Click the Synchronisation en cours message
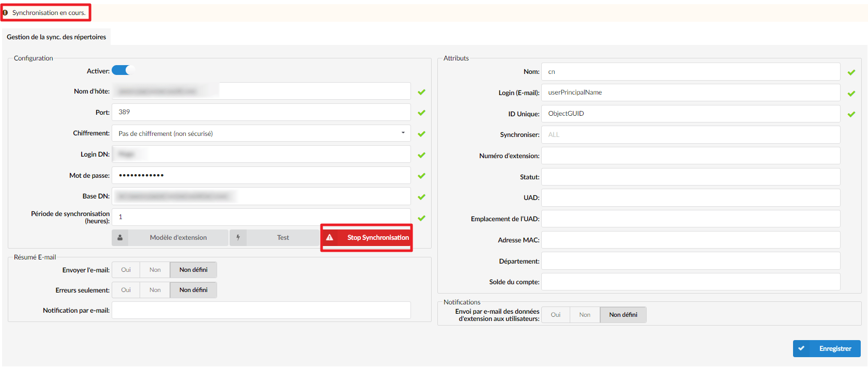The image size is (868, 368). point(49,13)
